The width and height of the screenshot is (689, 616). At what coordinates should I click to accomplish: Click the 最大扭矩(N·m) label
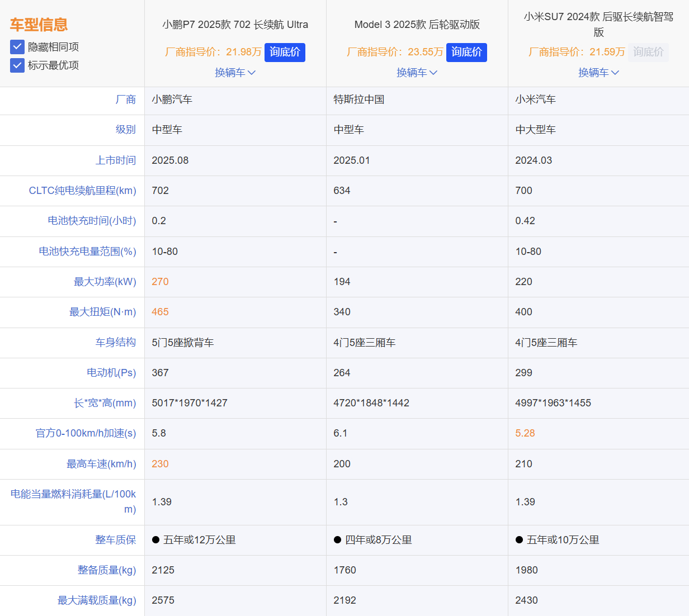click(x=103, y=312)
